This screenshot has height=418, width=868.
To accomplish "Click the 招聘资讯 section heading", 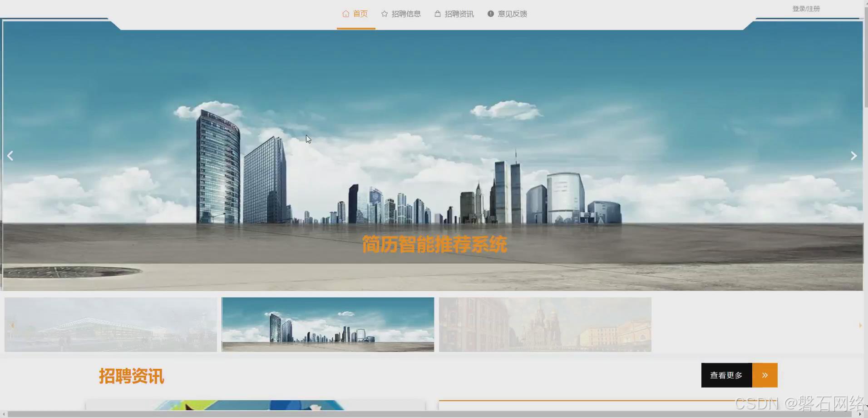I will tap(131, 376).
